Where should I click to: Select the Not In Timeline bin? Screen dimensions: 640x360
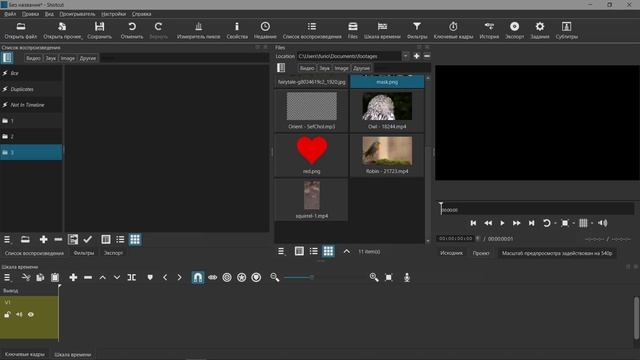(x=31, y=105)
